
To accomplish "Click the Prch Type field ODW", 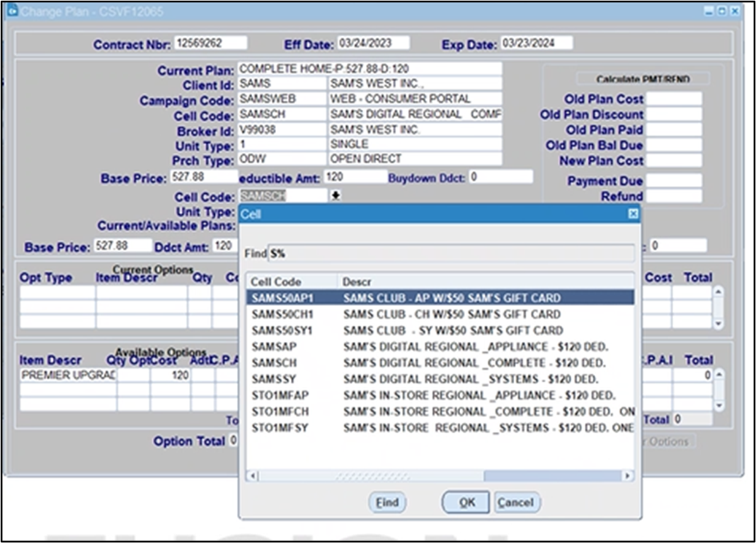I will point(282,158).
